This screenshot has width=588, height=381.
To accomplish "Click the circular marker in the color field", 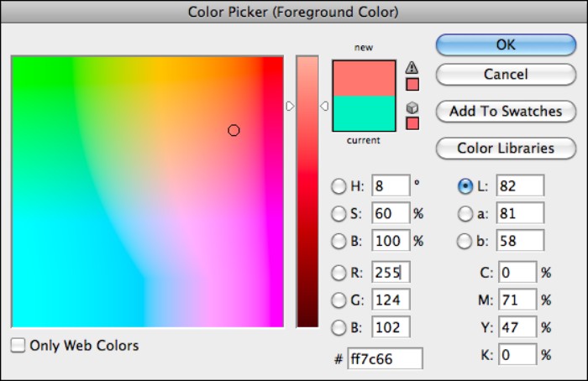I will (x=234, y=130).
